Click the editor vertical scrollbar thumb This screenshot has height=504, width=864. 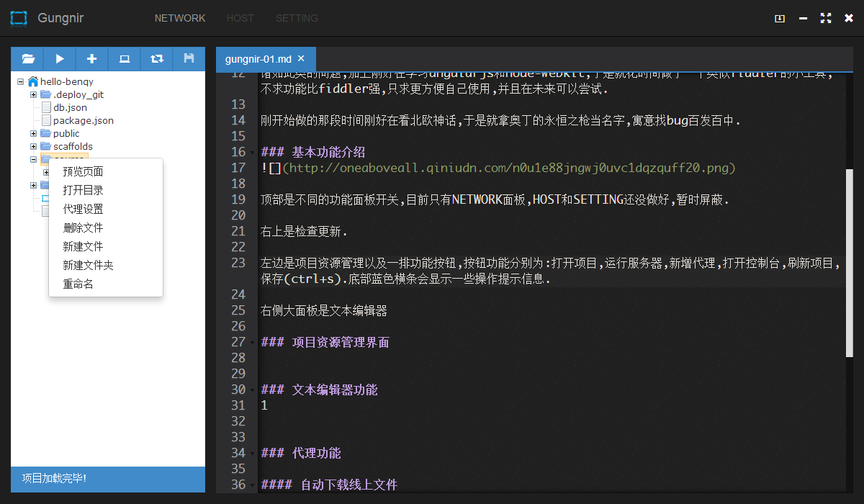(849, 263)
